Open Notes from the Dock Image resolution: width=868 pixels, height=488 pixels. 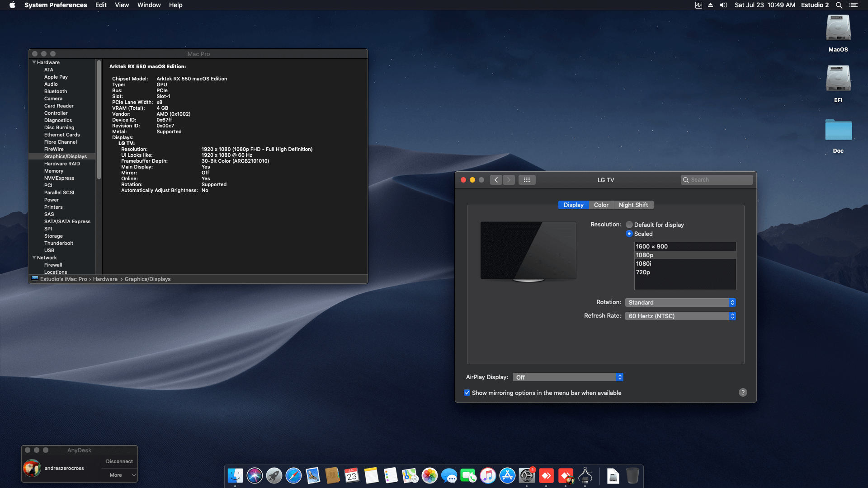(x=371, y=476)
